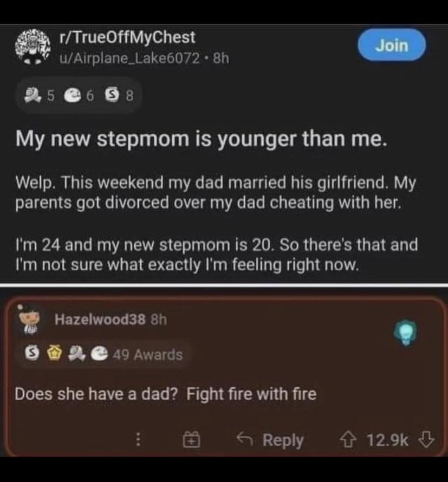Open the post titled 'My new stepmom is younger than me'
Viewport: 448px width, 482px height.
(x=201, y=139)
